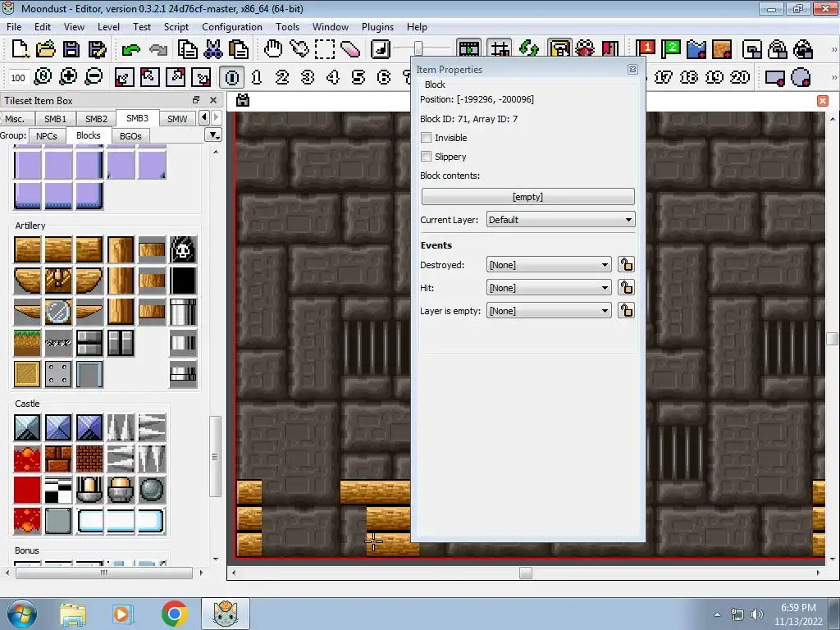Reset zoom with the magnifier zero icon

(43, 77)
